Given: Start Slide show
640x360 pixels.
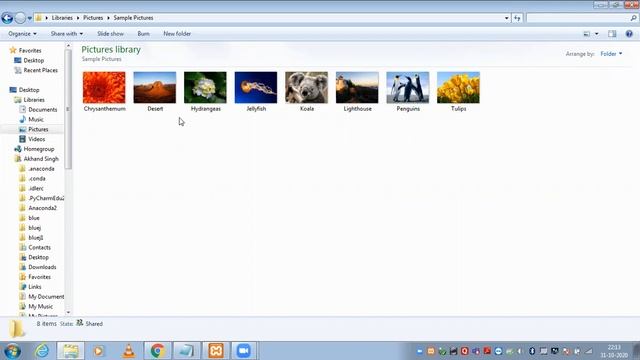Looking at the screenshot, I should coord(110,34).
